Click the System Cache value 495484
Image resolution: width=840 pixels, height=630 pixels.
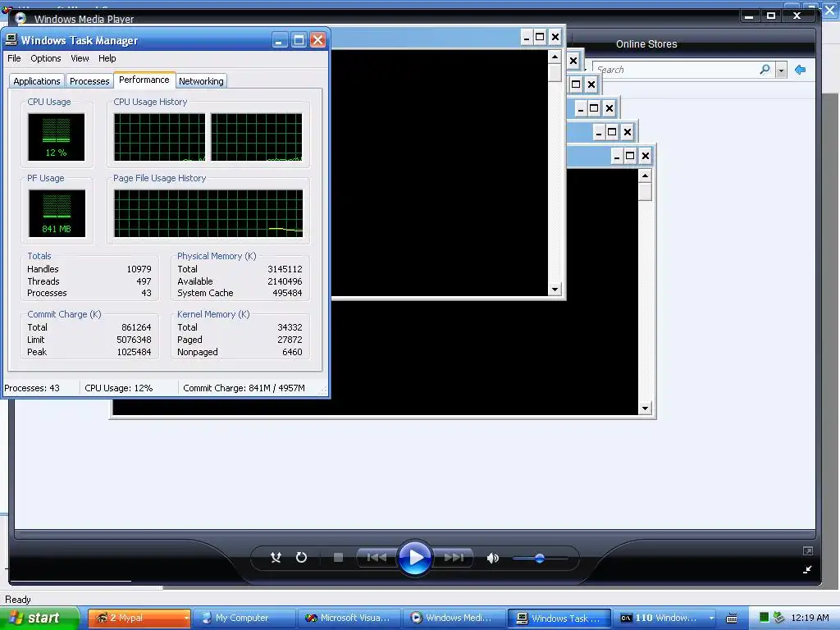287,293
